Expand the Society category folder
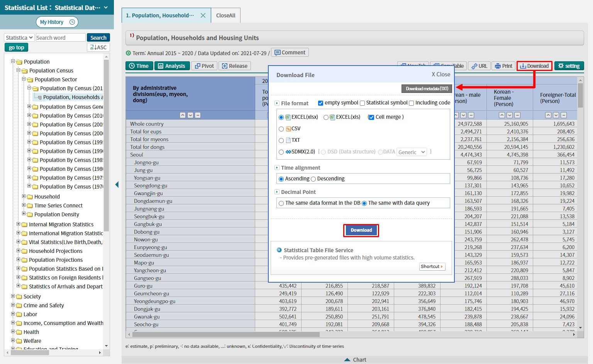 pos(13,296)
